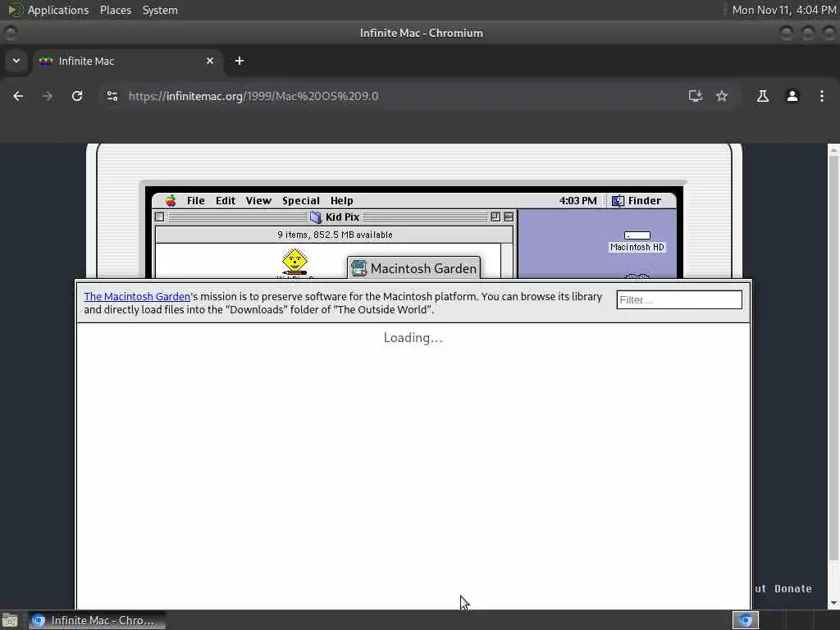Image resolution: width=840 pixels, height=630 pixels.
Task: View site information icon in address bar
Action: [112, 96]
